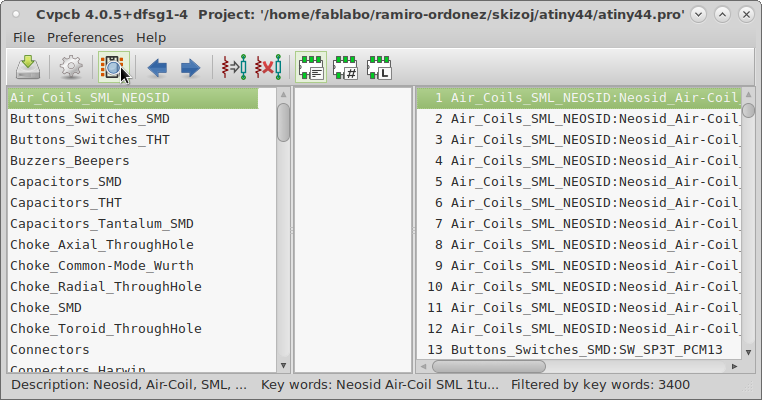Open the File menu
The image size is (762, 400).
(x=24, y=37)
